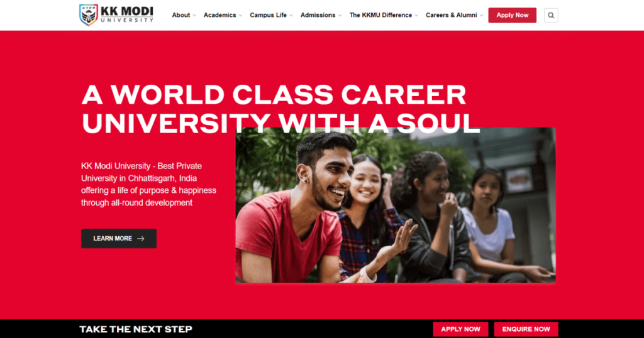Expand the About dropdown chevron
The image size is (644, 338).
click(x=194, y=16)
